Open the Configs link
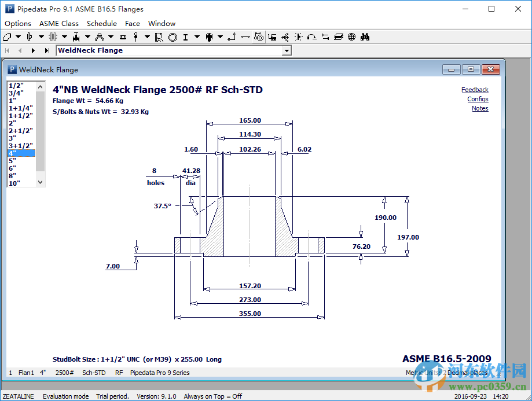The width and height of the screenshot is (532, 401). pyautogui.click(x=477, y=99)
